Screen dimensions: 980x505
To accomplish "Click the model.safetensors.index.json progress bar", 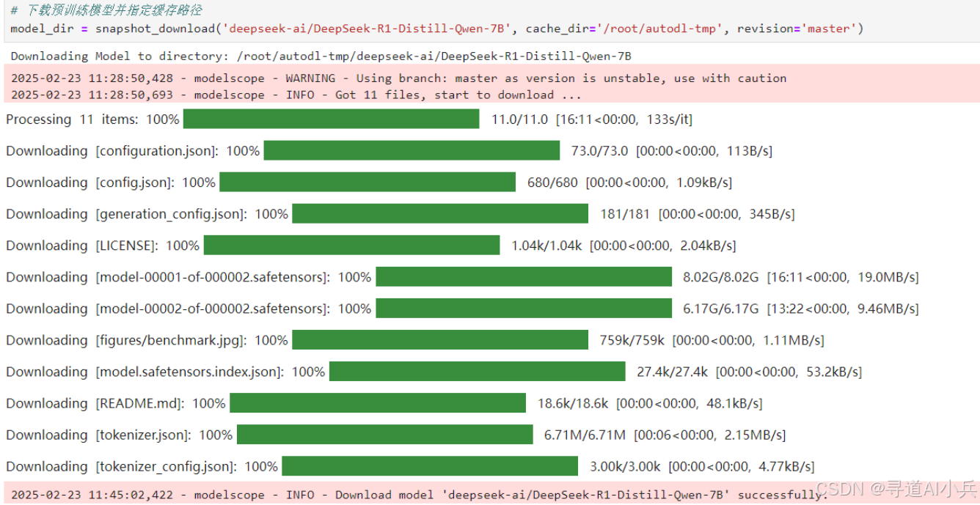I will tap(478, 371).
